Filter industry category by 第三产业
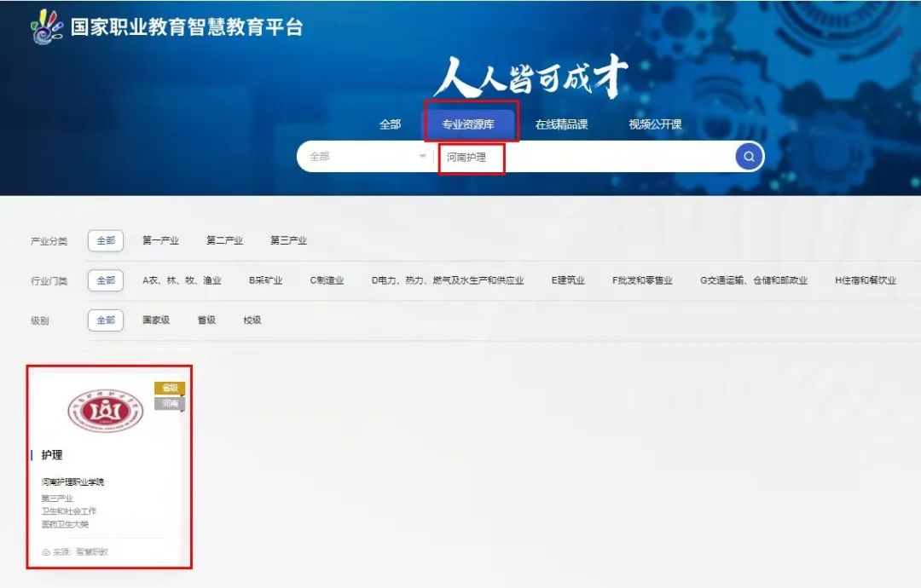921x588 pixels. pos(288,241)
